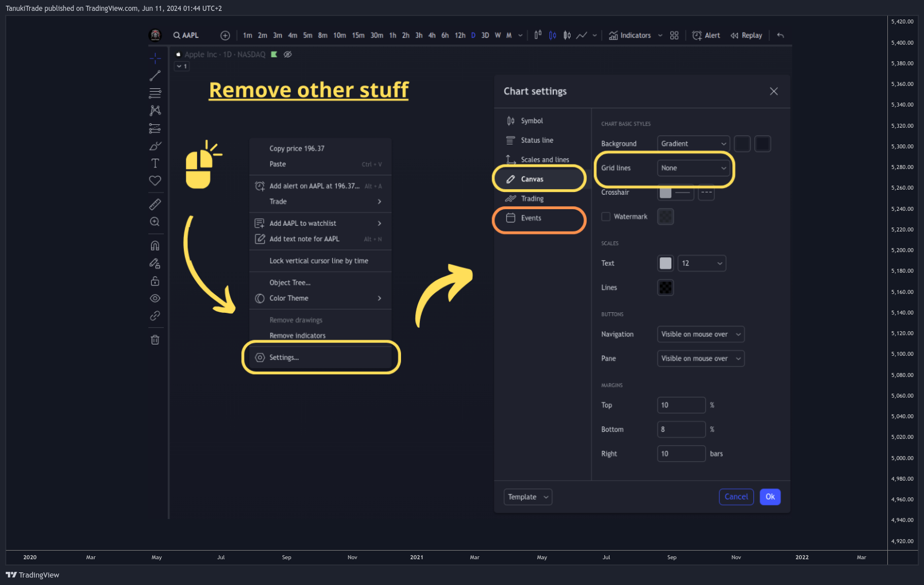Open the Background Gradient dropdown
This screenshot has width=924, height=585.
(x=694, y=144)
